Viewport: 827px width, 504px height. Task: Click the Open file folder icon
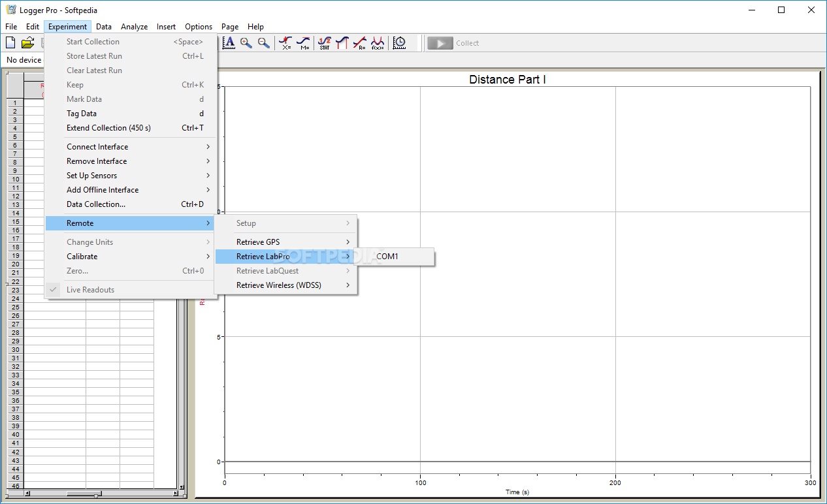point(27,43)
